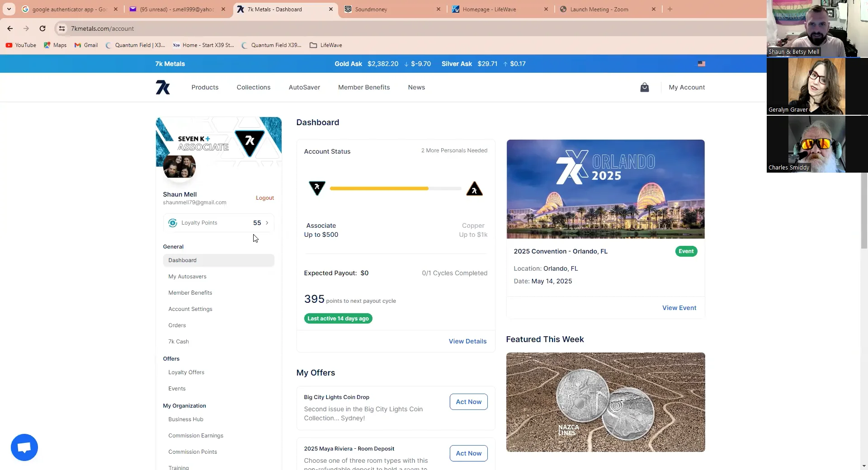
Task: Click the site information icon in address bar
Action: pos(62,28)
